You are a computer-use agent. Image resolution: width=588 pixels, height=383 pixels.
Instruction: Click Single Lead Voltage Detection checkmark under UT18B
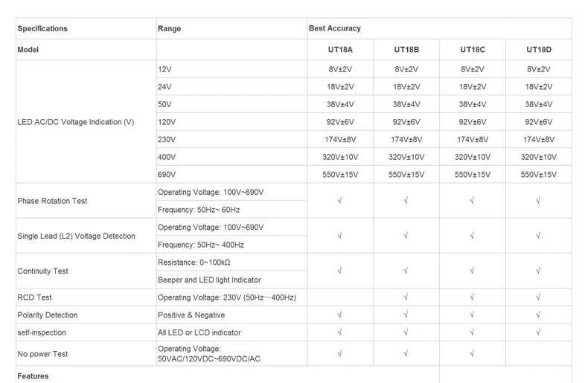(406, 236)
